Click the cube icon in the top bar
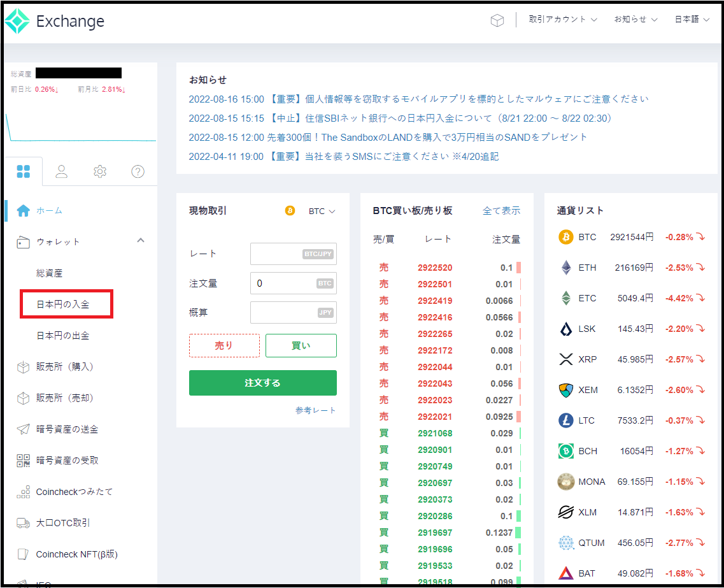Image resolution: width=724 pixels, height=588 pixels. (497, 20)
